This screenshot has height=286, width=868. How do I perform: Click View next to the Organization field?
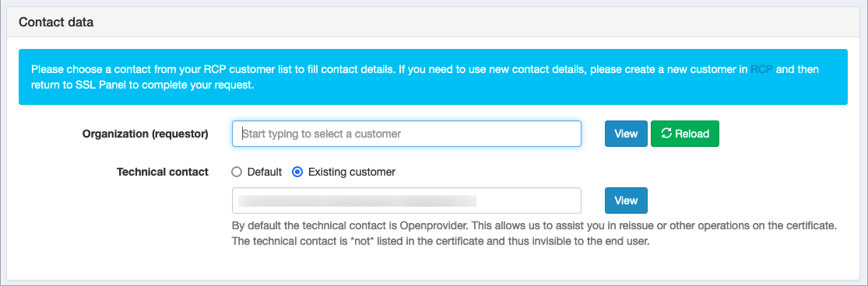point(626,134)
